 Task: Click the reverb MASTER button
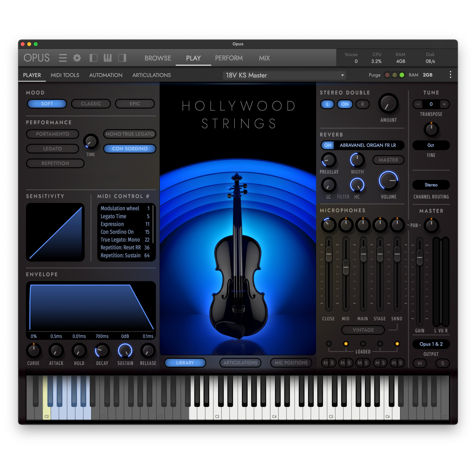click(388, 160)
